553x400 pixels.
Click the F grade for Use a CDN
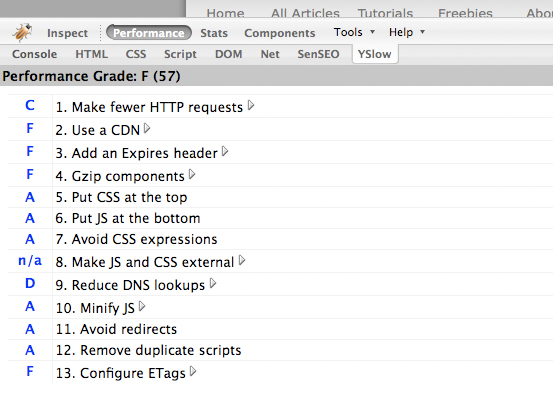30,128
